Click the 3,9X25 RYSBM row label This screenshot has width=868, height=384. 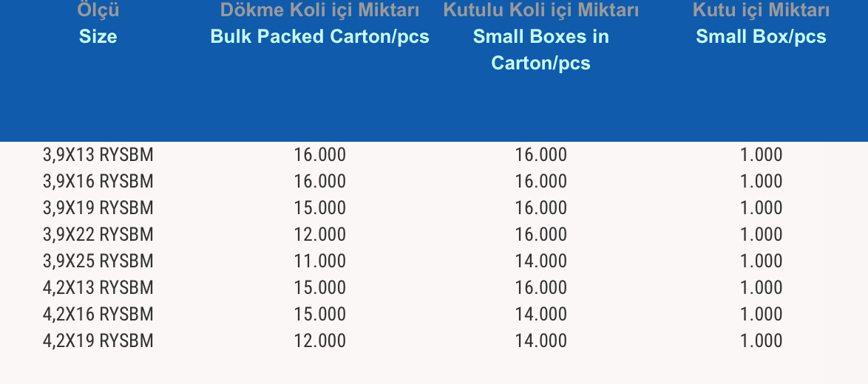click(98, 261)
